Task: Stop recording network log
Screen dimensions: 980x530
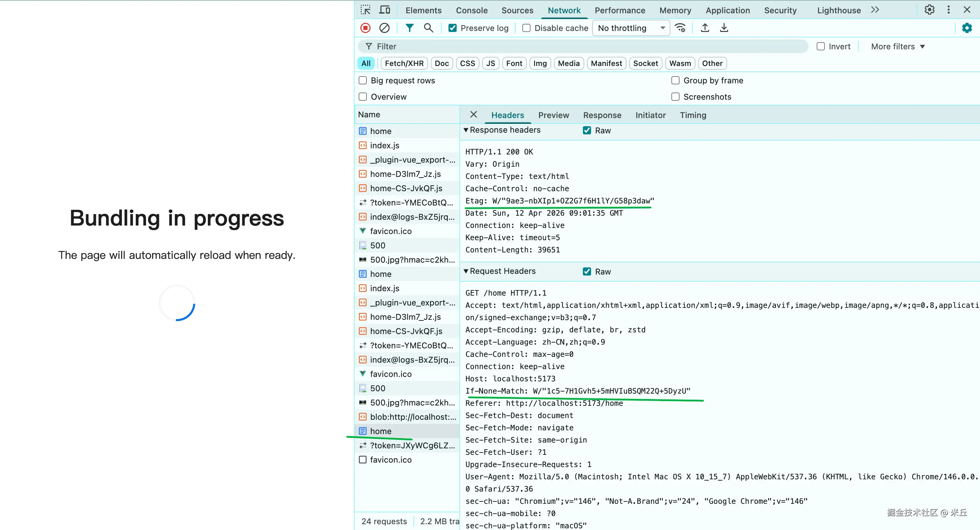Action: coord(365,28)
